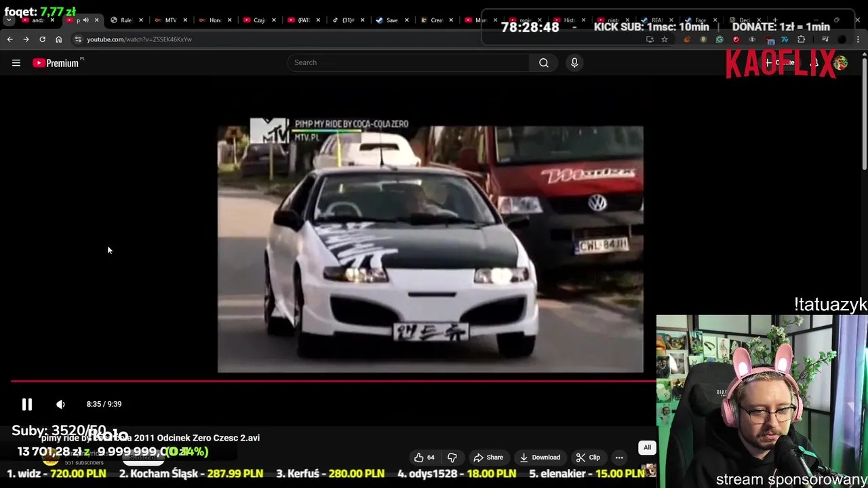The image size is (868, 488).
Task: Open the YouTube hamburger guide menu
Action: 16,63
